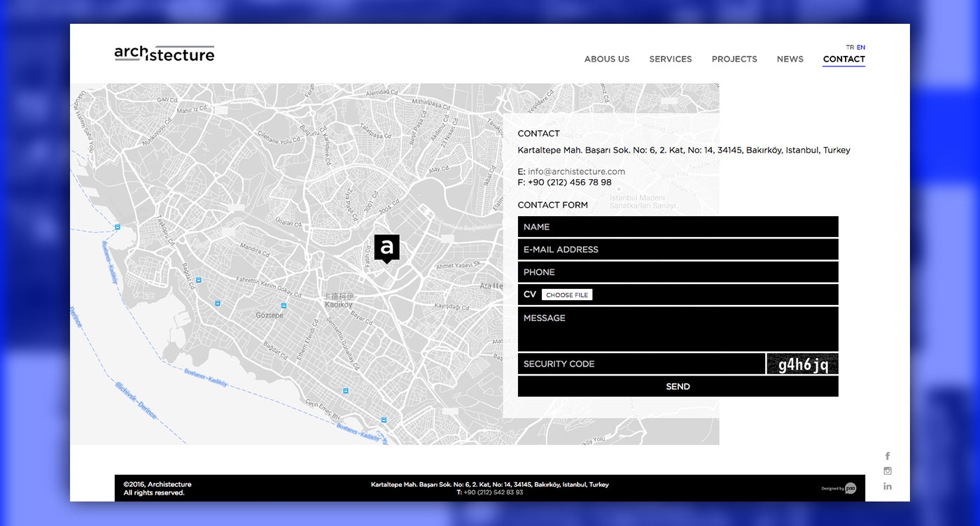Click the 'Designed by pao' footer logo

(x=839, y=488)
